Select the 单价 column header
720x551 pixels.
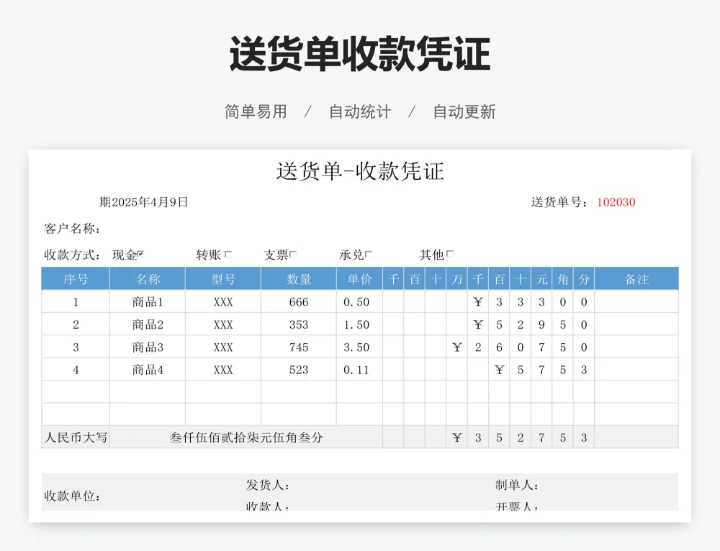point(360,279)
